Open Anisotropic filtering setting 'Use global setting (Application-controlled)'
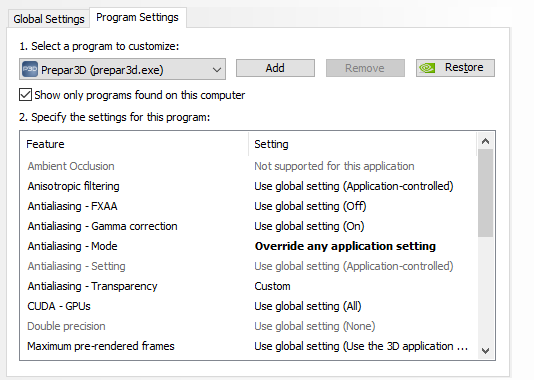The image size is (534, 380). pyautogui.click(x=354, y=186)
